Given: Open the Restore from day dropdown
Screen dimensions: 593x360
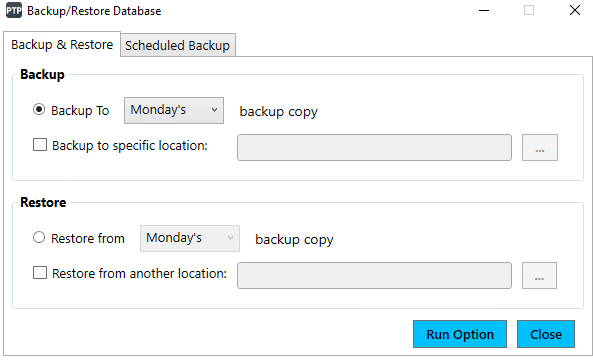Looking at the screenshot, I should click(x=190, y=238).
